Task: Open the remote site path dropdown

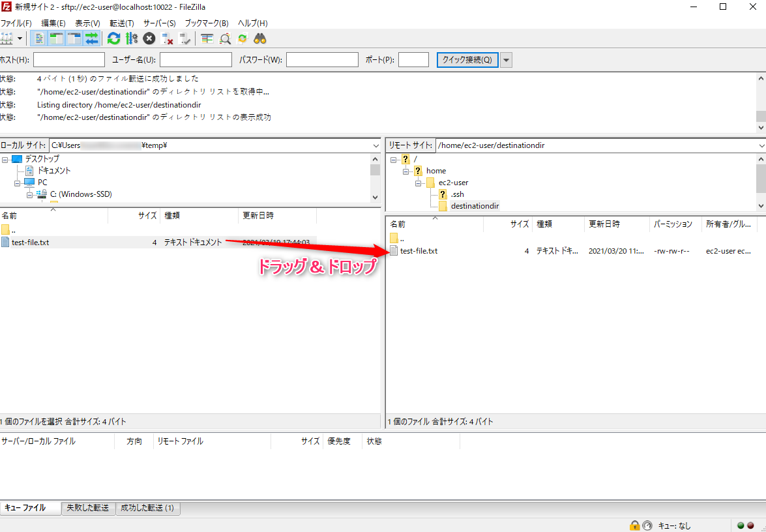Action: coord(761,145)
